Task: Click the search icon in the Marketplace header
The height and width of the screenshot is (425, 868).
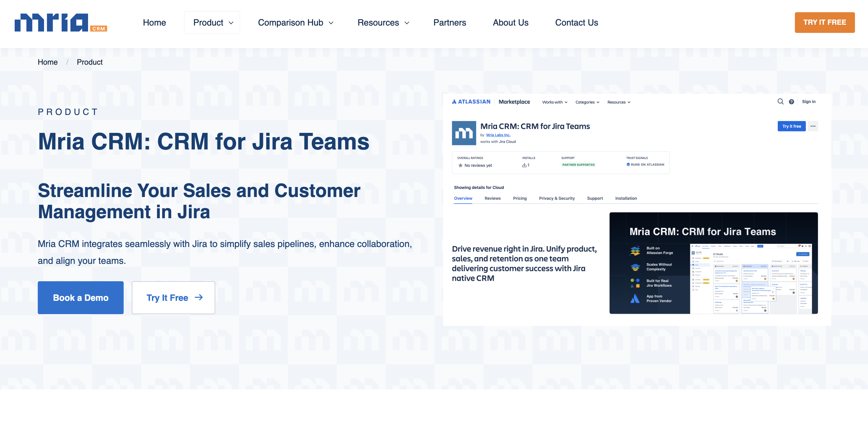Action: [x=781, y=101]
